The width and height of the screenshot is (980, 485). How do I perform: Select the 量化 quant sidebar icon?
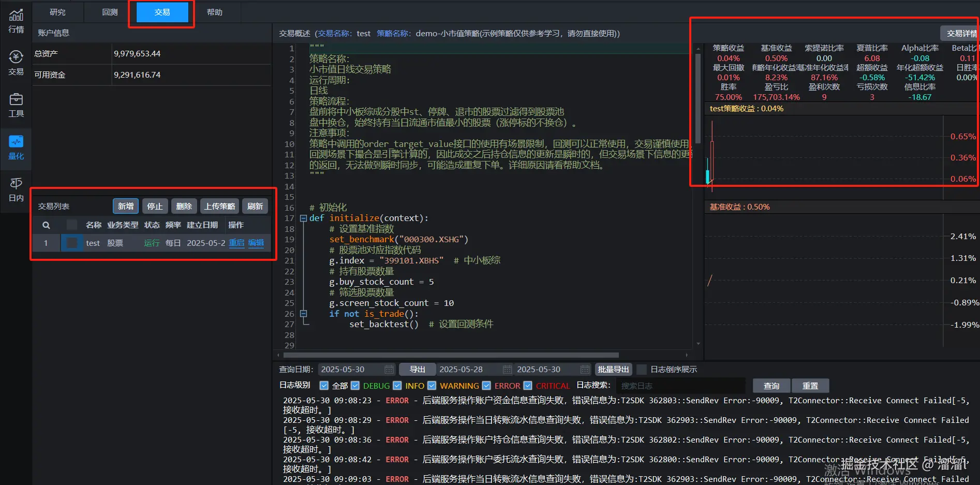click(16, 148)
